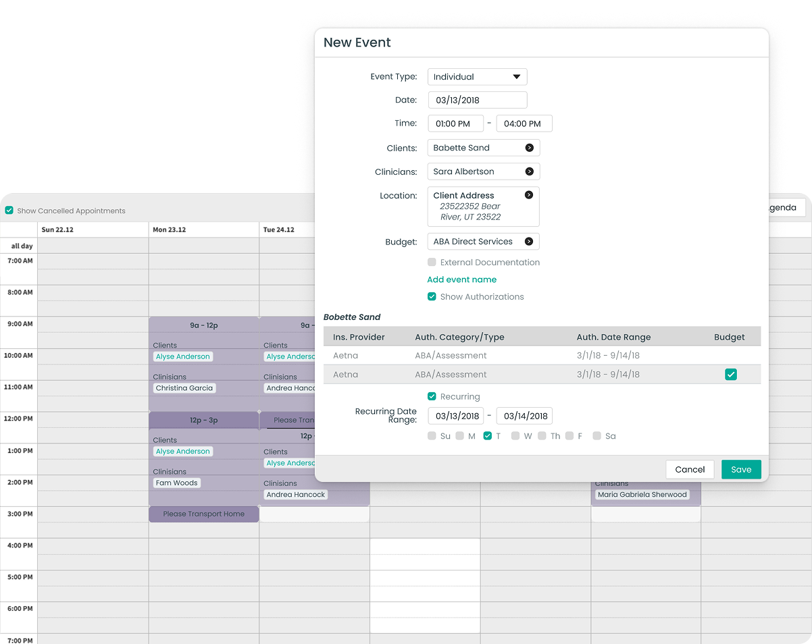Click the event Date field
812x644 pixels.
(x=477, y=100)
